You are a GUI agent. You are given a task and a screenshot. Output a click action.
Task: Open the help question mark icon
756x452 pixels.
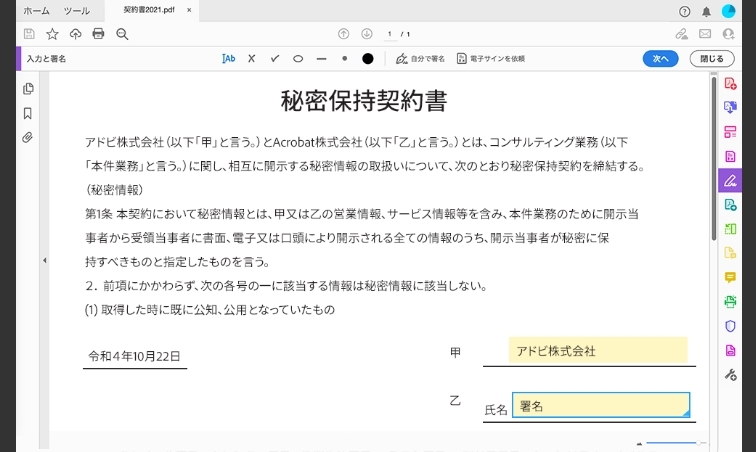point(684,12)
